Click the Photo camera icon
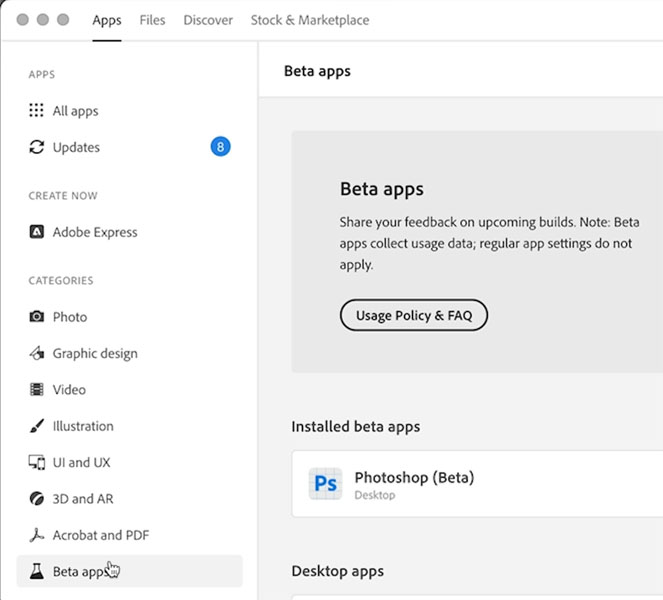Viewport: 663px width, 600px height. [x=36, y=316]
